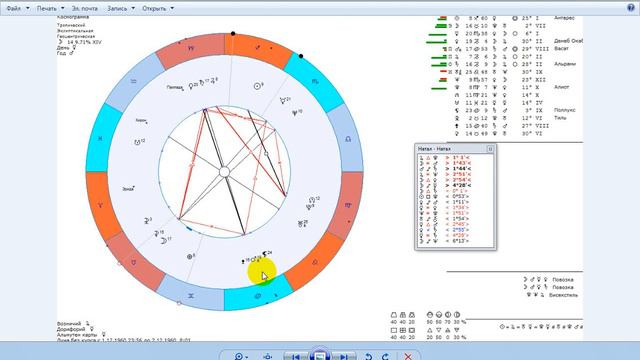This screenshot has width=640, height=360.
Task: Open the zoom magnifier control
Action: pos(241,357)
